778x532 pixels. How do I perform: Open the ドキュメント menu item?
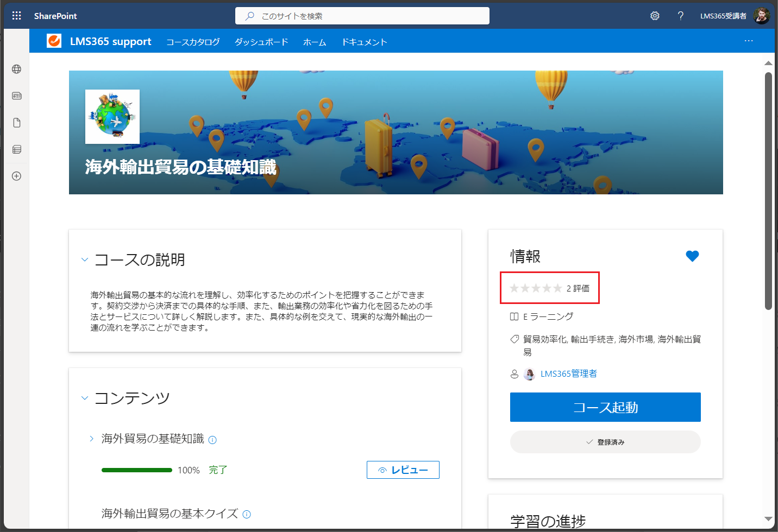coord(364,42)
